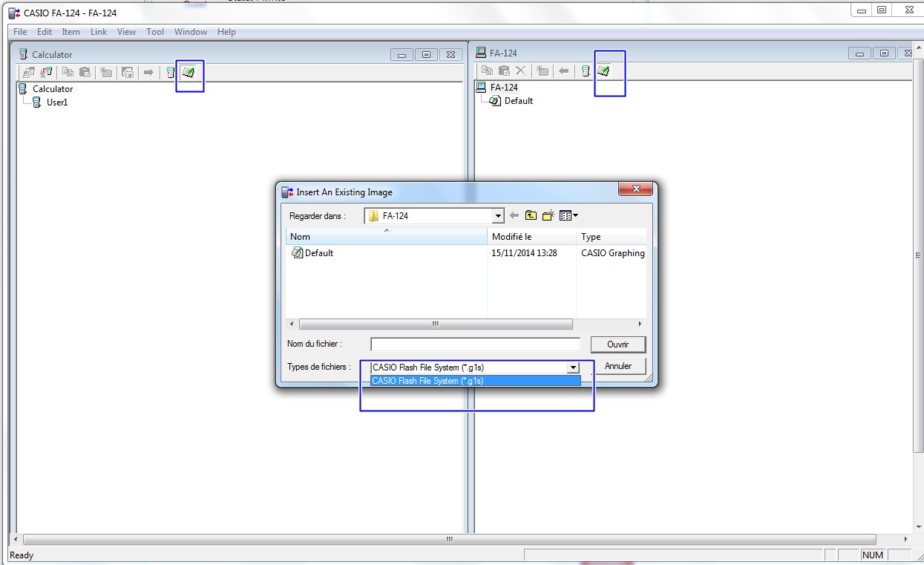The height and width of the screenshot is (565, 924).
Task: Open the Item menu
Action: (71, 32)
